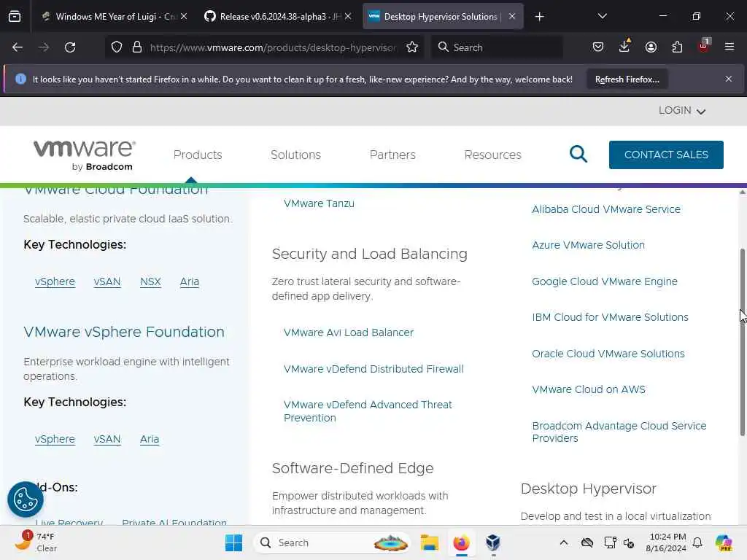Open File Explorer from the taskbar
This screenshot has width=747, height=560.
(x=429, y=542)
